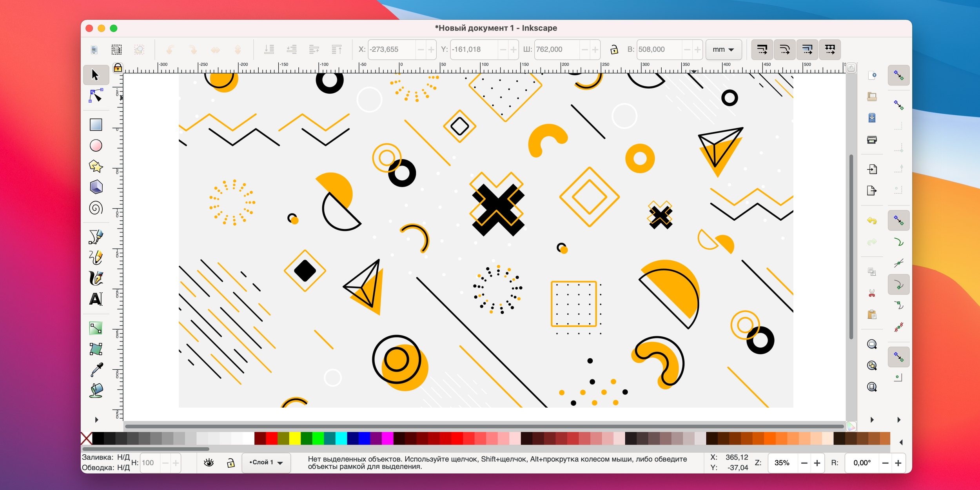Cut selection with the scissors icon
980x490 pixels.
[x=872, y=293]
